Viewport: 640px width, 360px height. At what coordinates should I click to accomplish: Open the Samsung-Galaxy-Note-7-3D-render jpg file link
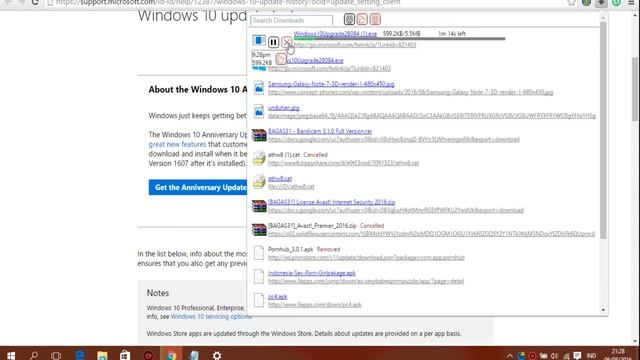tap(331, 84)
